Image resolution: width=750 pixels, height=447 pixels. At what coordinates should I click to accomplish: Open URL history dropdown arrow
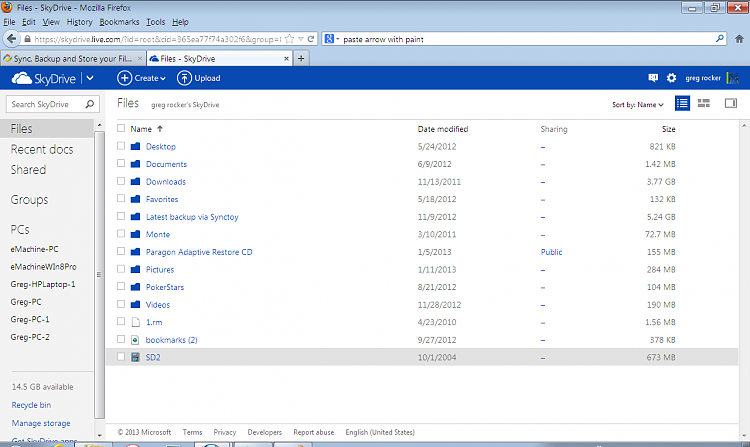pyautogui.click(x=301, y=39)
